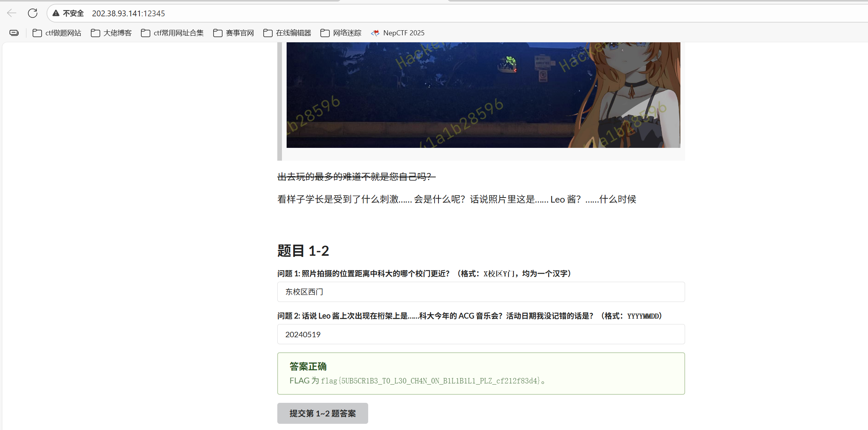Screen dimensions: 868x430
Task: Open 网络迷踪 bookmark folder
Action: (341, 33)
